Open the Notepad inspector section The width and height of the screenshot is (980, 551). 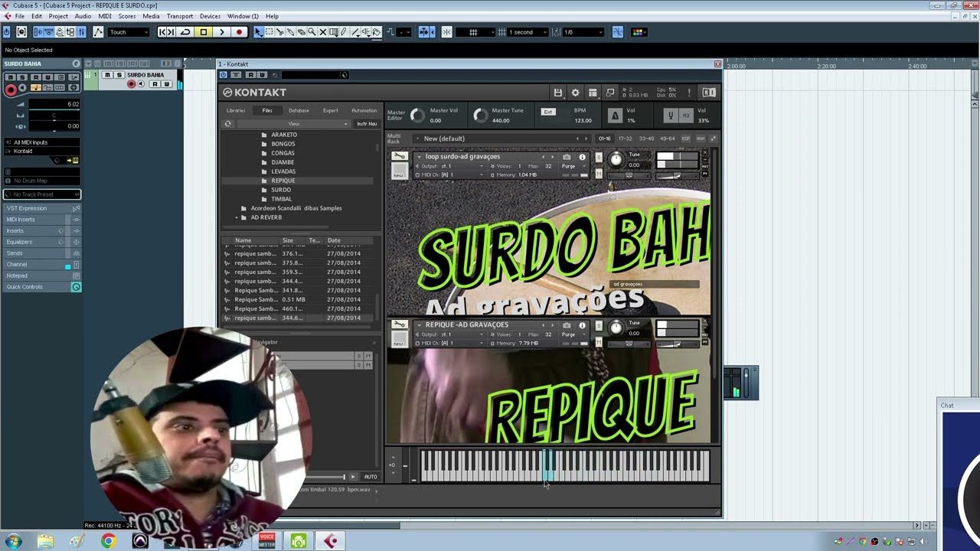tap(42, 275)
